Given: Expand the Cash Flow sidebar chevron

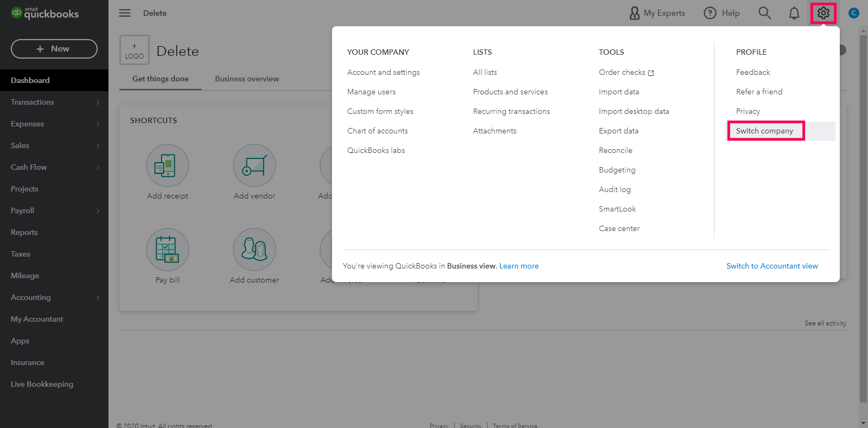Looking at the screenshot, I should 98,167.
